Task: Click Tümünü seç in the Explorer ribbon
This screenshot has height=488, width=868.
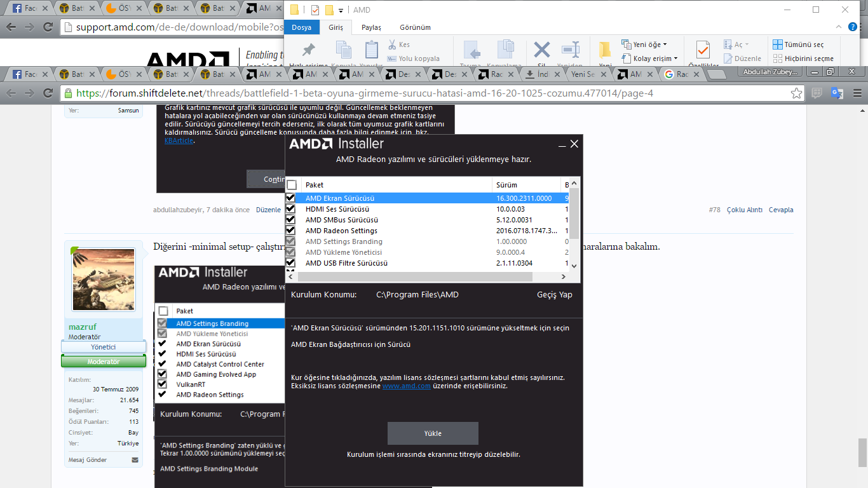Action: [x=798, y=44]
